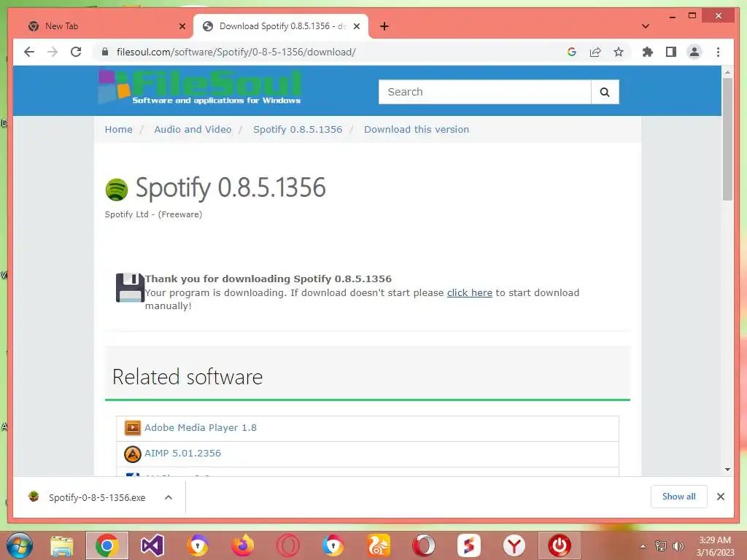Bookmark this page with star icon
747x560 pixels.
(x=619, y=52)
